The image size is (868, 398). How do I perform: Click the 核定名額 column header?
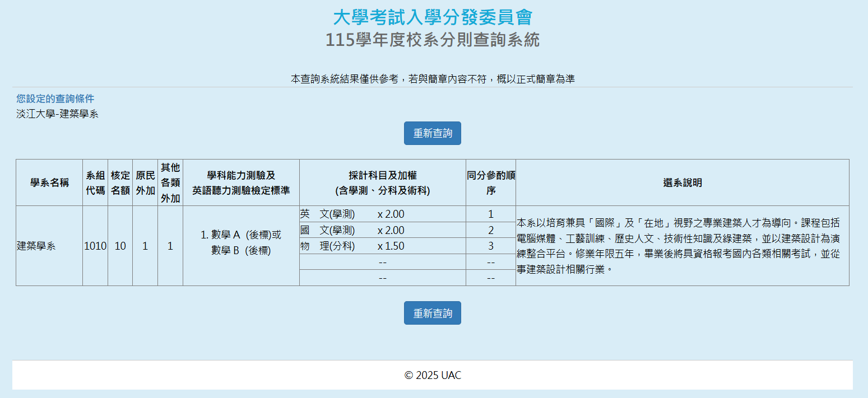click(x=120, y=182)
